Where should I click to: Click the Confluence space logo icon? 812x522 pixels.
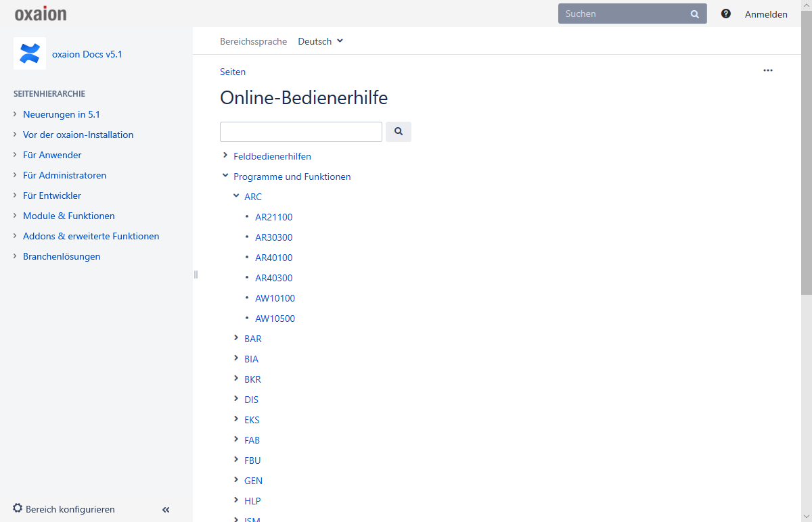coord(30,53)
